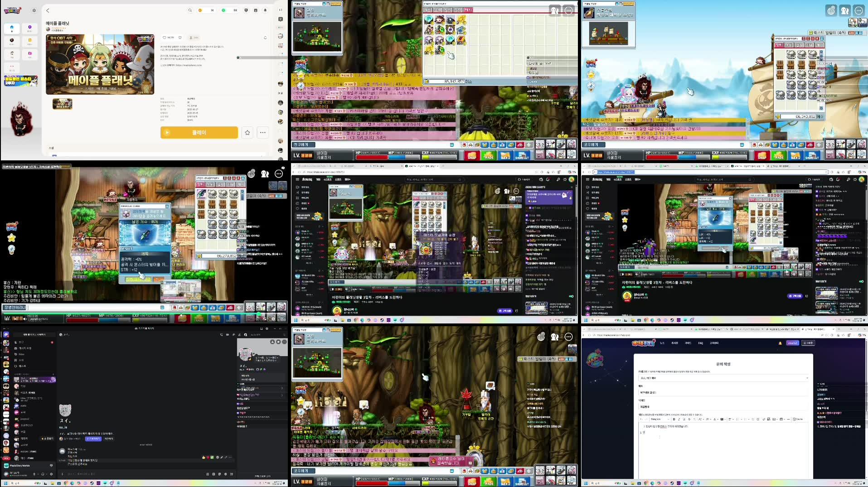Open Windows Start button in bottom-right taskbar
The image size is (868, 487).
[x=586, y=483]
